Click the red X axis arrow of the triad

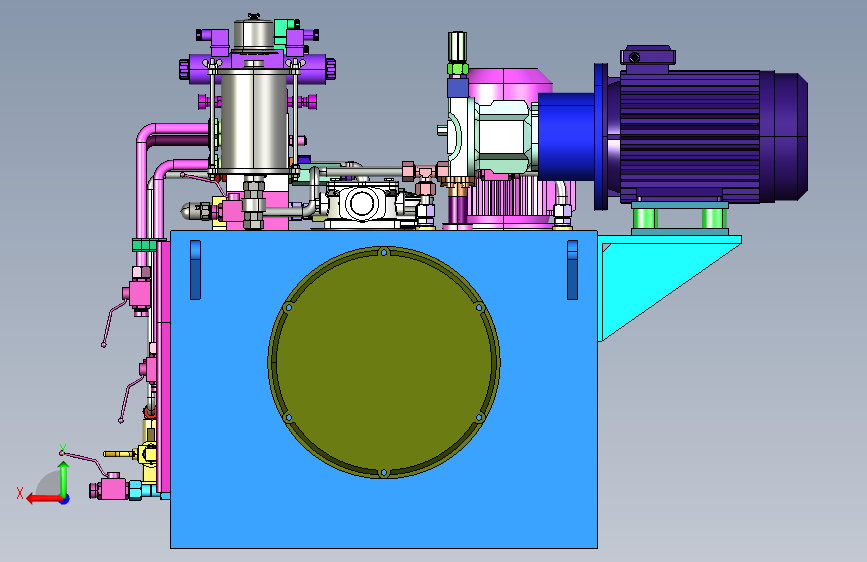click(43, 499)
